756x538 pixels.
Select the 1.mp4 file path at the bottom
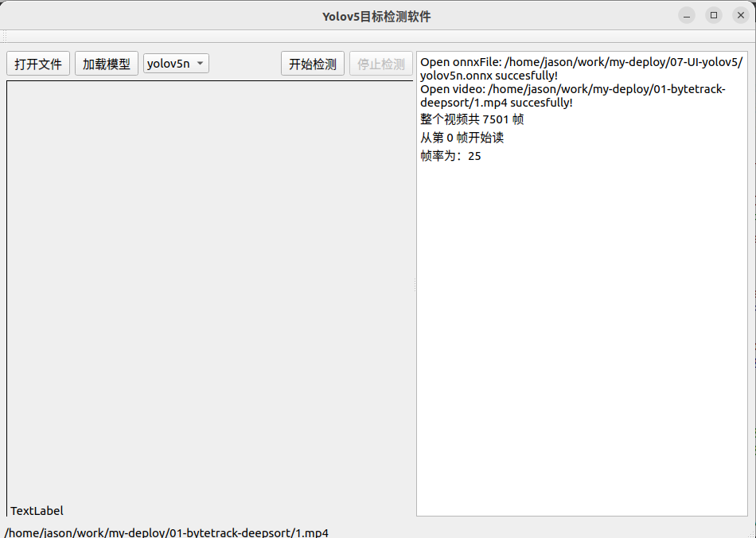pos(165,532)
